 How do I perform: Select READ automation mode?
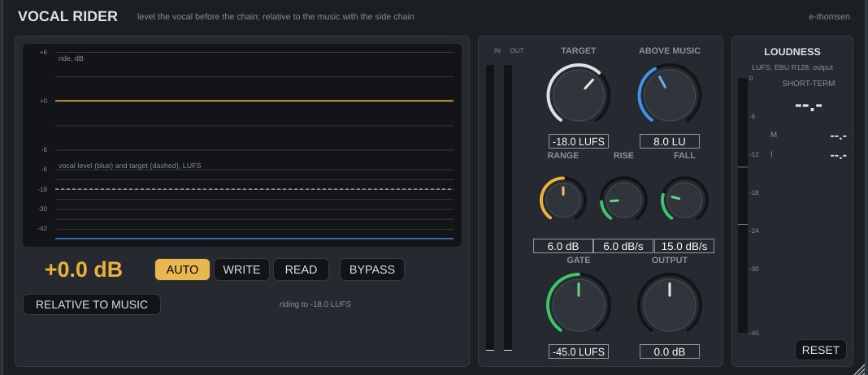(x=301, y=269)
